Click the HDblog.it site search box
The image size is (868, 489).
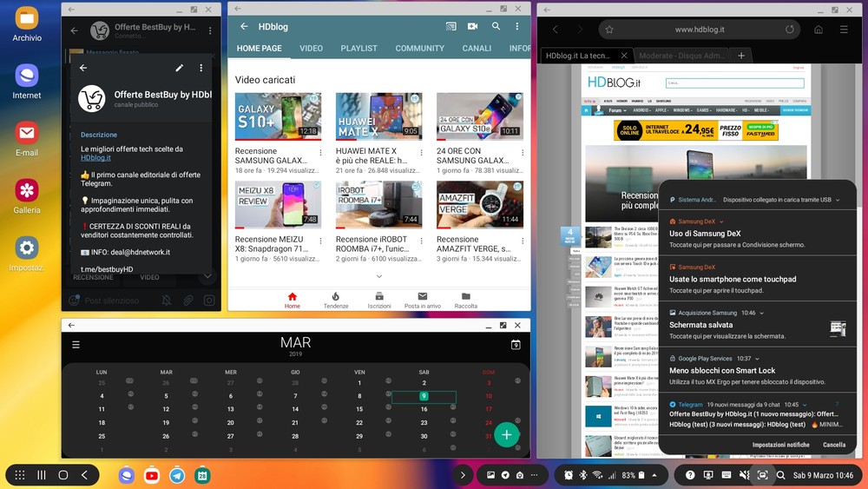734,83
